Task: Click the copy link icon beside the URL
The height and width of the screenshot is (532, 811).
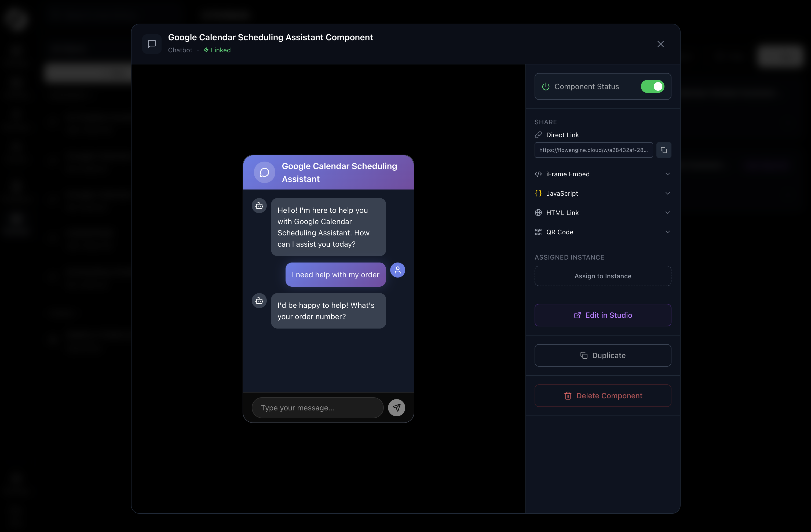Action: click(x=664, y=150)
